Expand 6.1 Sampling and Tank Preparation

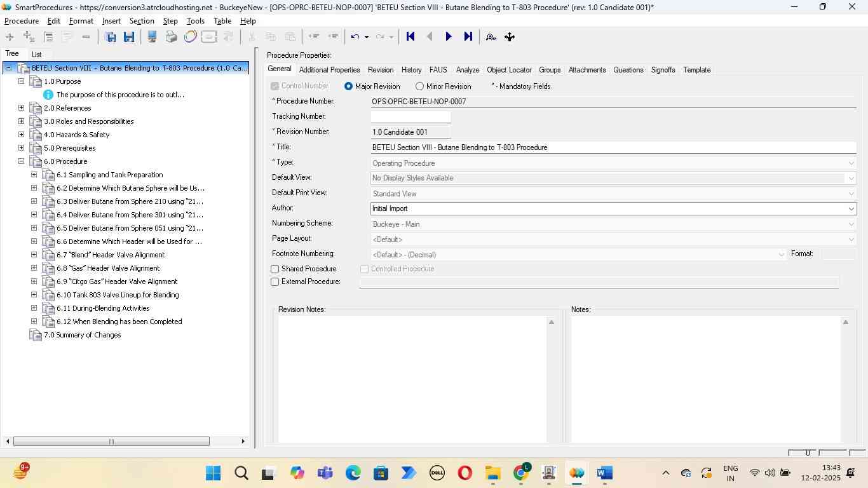34,175
